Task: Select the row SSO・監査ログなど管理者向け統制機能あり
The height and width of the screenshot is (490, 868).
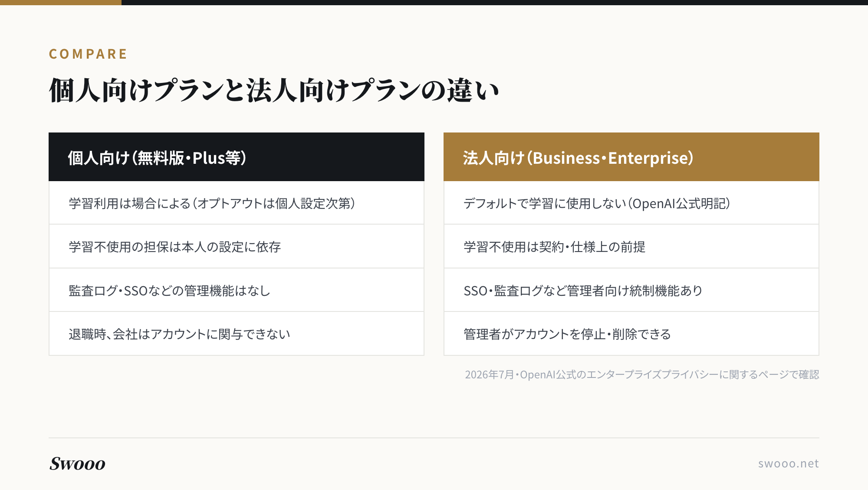Action: click(x=631, y=290)
